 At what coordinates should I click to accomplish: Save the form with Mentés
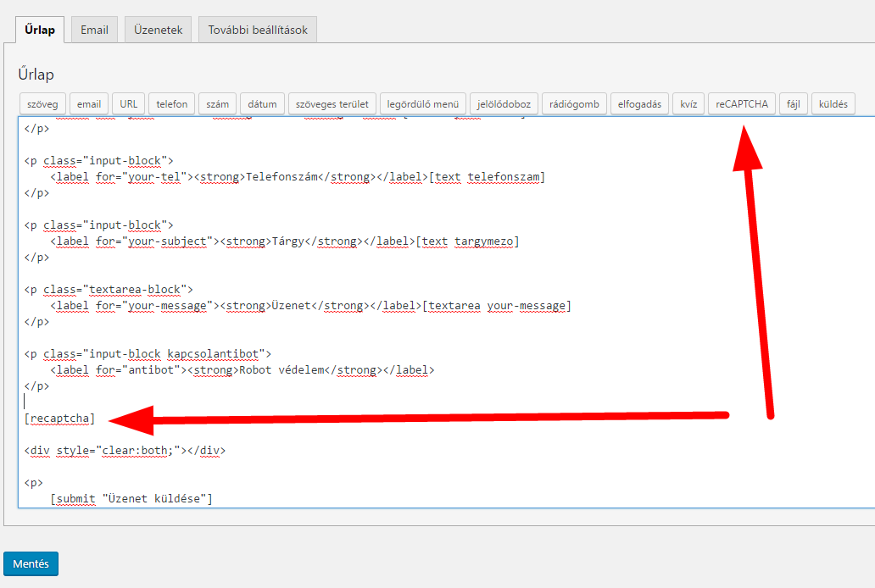click(x=31, y=563)
